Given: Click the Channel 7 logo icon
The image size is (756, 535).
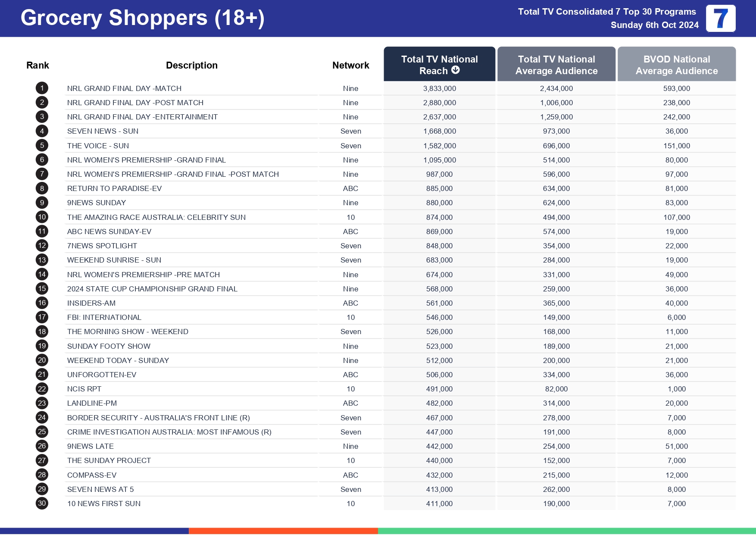Looking at the screenshot, I should pyautogui.click(x=720, y=19).
